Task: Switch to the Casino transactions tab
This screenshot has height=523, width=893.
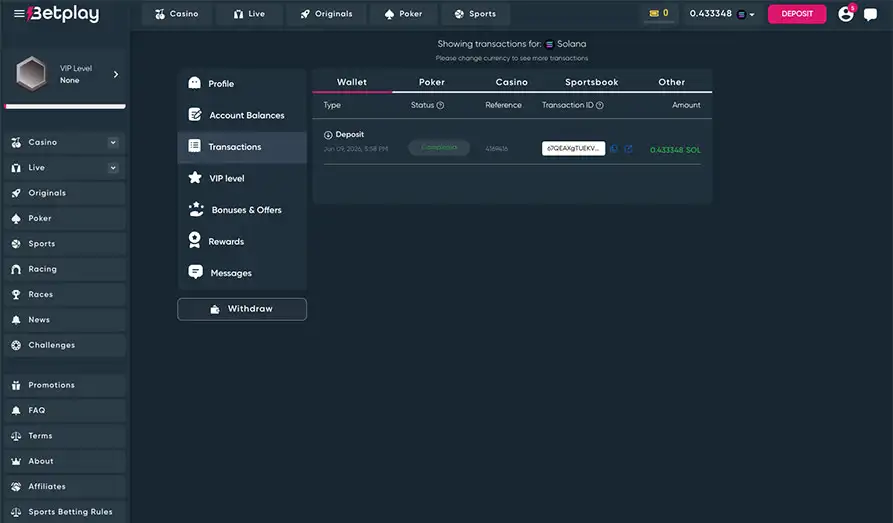Action: (x=511, y=82)
